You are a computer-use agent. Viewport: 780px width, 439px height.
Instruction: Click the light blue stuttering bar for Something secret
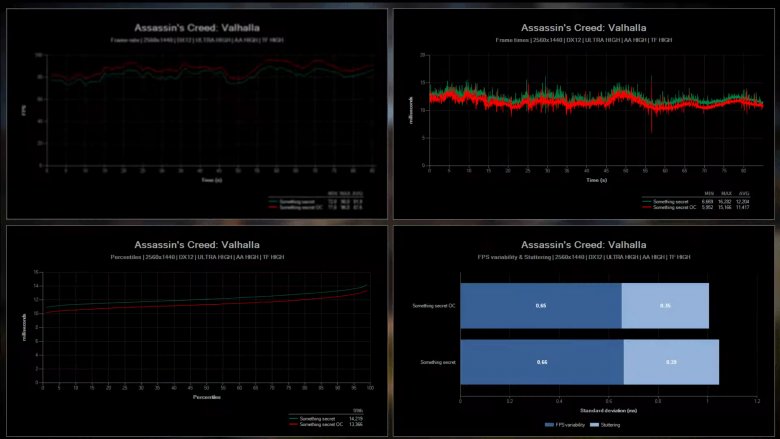pos(671,362)
